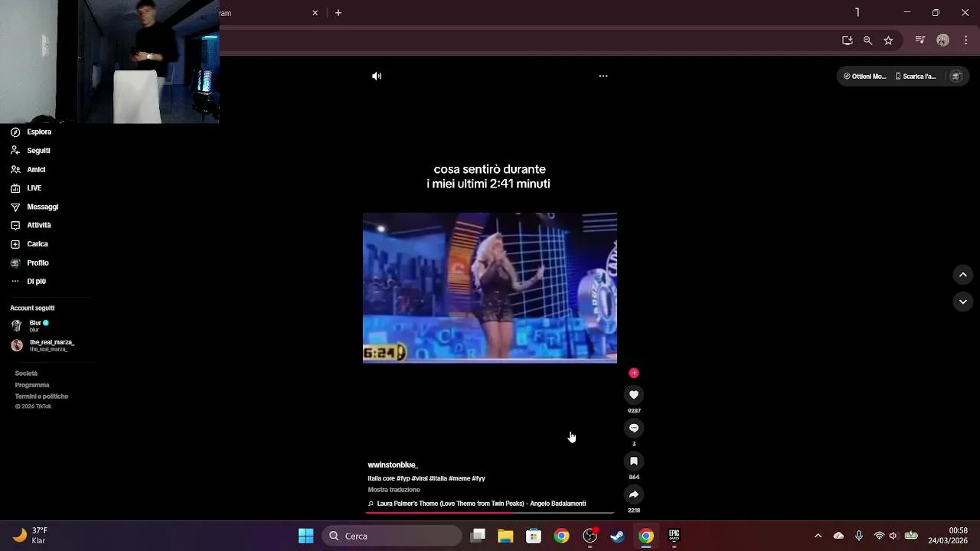The height and width of the screenshot is (551, 980).
Task: Open the Windows Start menu
Action: pos(305,536)
